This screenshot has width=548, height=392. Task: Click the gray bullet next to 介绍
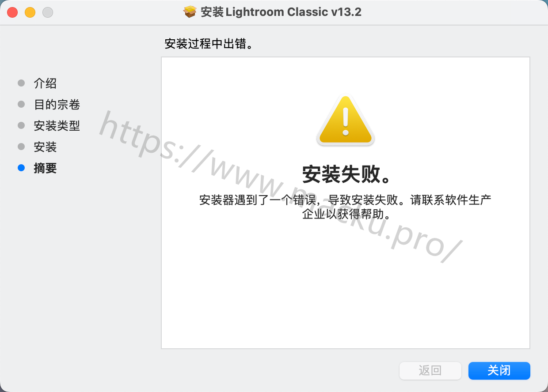click(x=21, y=83)
